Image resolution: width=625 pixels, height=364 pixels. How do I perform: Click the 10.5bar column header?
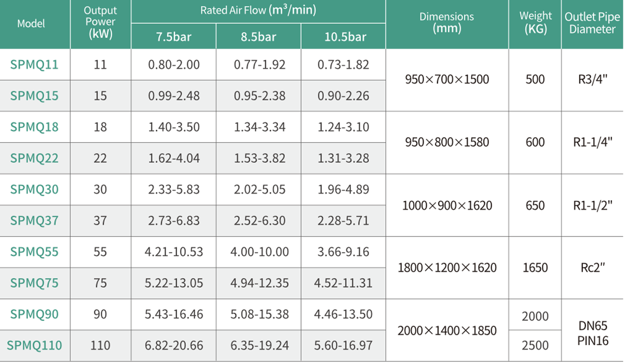[344, 37]
